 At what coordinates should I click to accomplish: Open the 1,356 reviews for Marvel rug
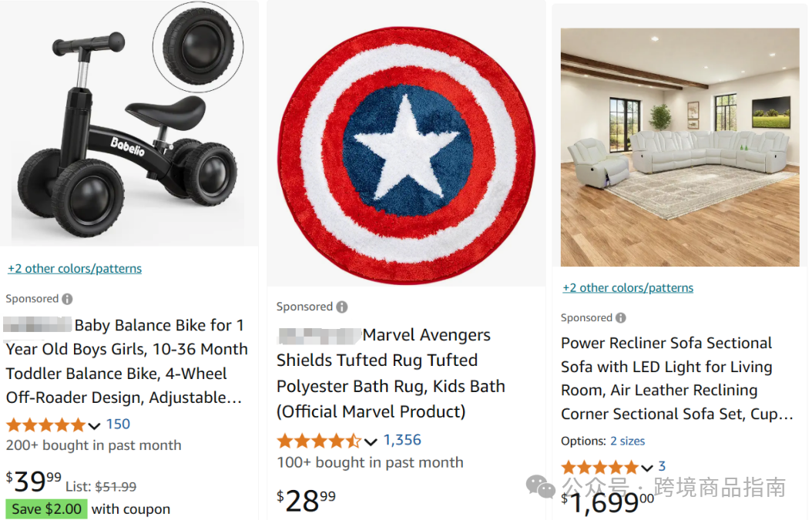pyautogui.click(x=402, y=440)
